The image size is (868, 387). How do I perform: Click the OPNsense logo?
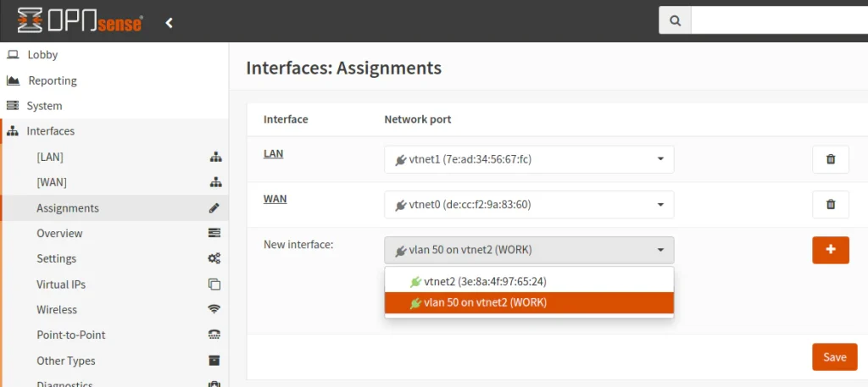click(80, 21)
